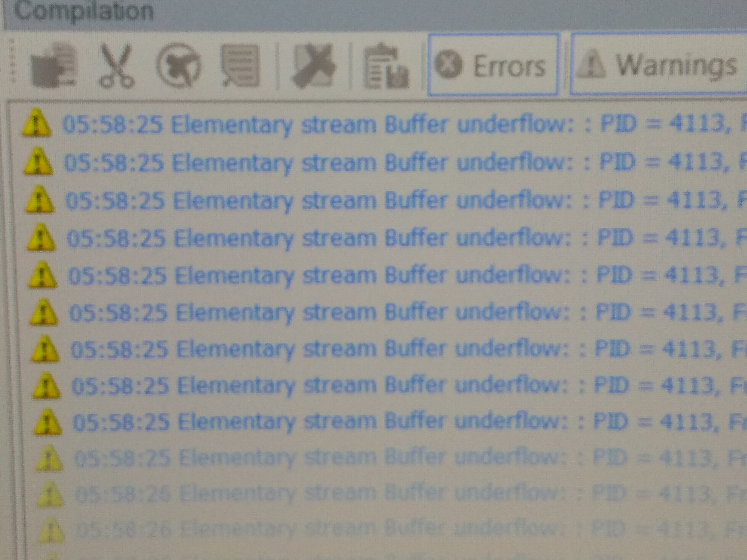Select first 05:58:25 buffer underflow warning
747x560 pixels.
pyautogui.click(x=382, y=124)
